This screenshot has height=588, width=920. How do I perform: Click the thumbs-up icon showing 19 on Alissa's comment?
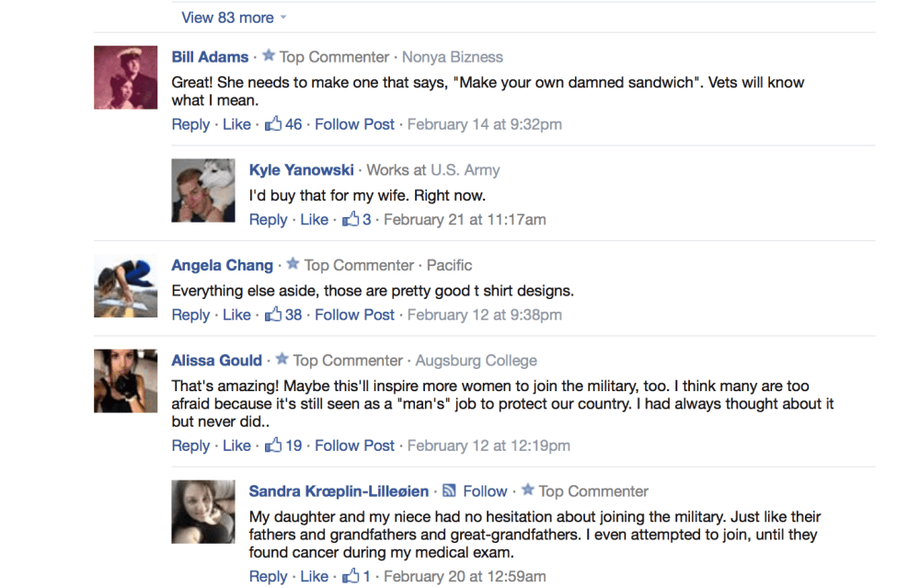(x=272, y=444)
